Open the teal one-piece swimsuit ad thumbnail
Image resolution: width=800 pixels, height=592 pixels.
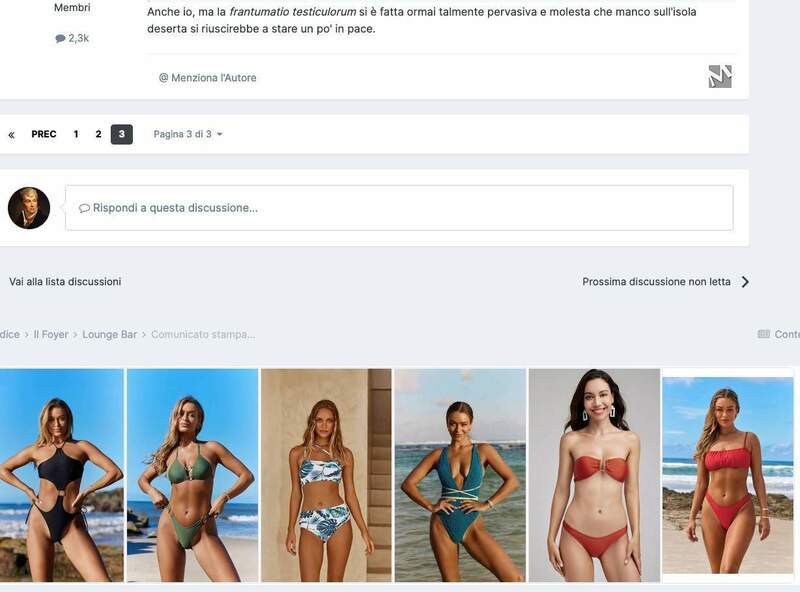[460, 475]
